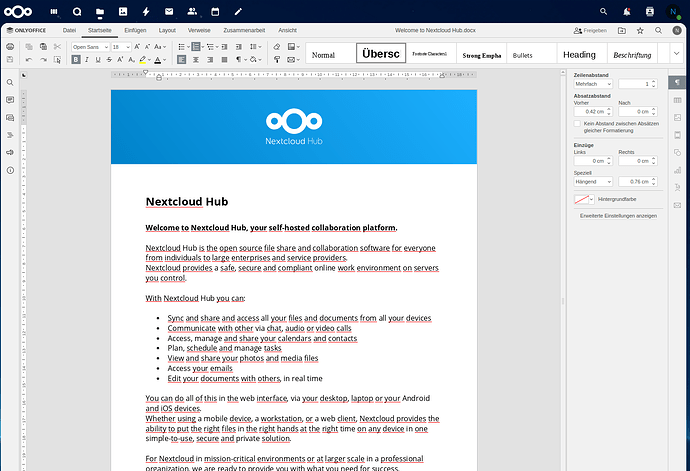Redo the last undone action
This screenshot has width=690, height=471.
click(x=43, y=59)
